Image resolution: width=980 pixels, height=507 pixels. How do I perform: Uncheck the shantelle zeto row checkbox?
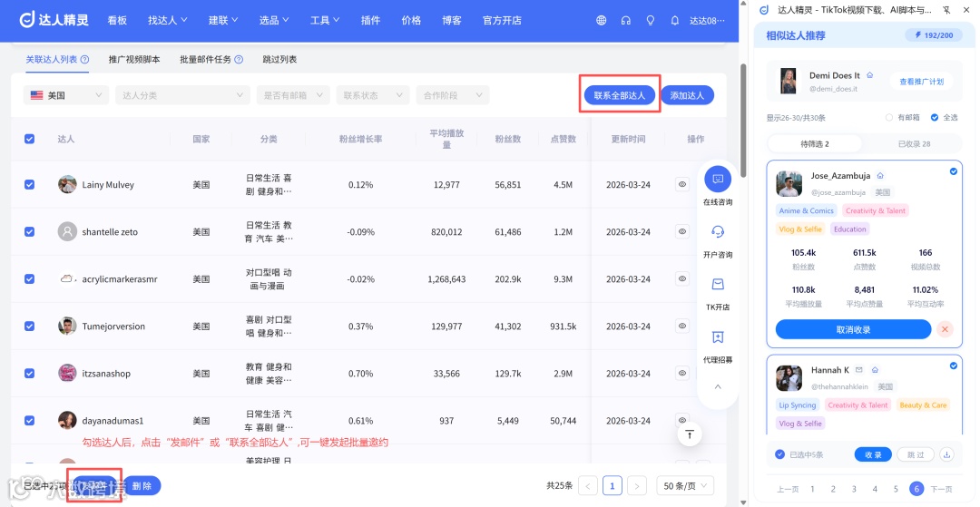pos(29,231)
